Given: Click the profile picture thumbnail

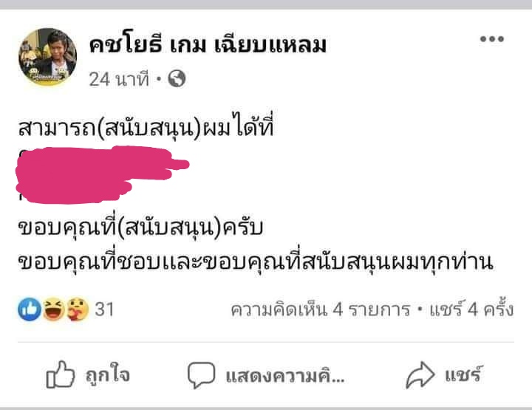Looking at the screenshot, I should click(47, 57).
